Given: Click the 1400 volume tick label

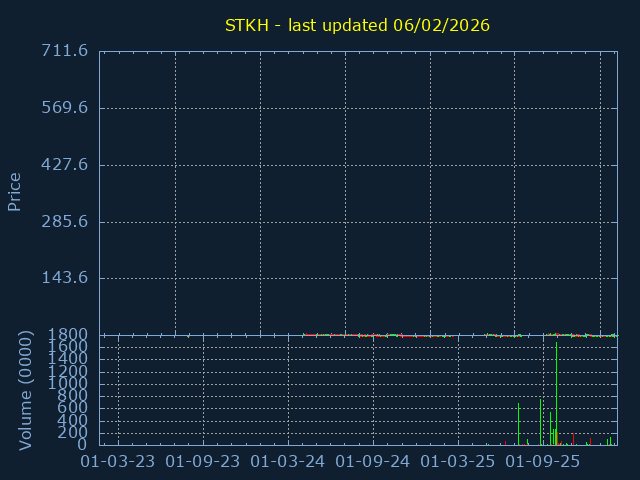Looking at the screenshot, I should pos(69,360).
